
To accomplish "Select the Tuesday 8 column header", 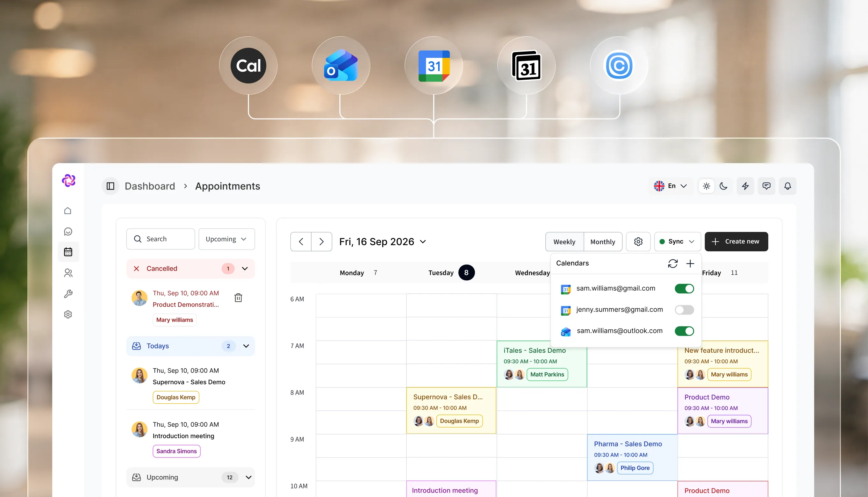I will pyautogui.click(x=451, y=273).
